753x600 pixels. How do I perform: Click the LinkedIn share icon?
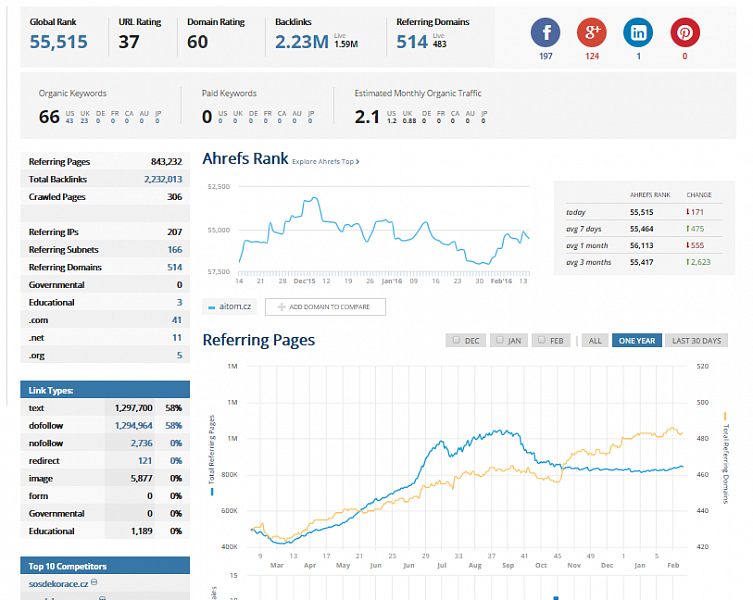point(638,33)
